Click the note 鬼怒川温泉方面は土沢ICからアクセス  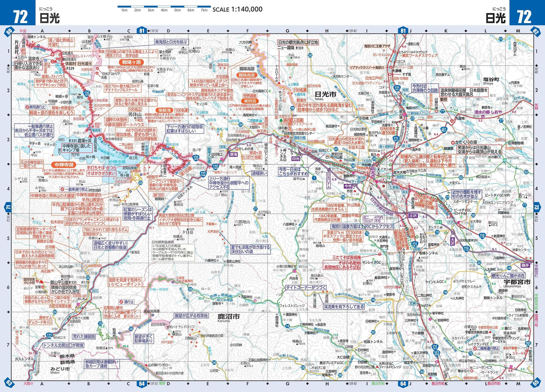point(362,226)
